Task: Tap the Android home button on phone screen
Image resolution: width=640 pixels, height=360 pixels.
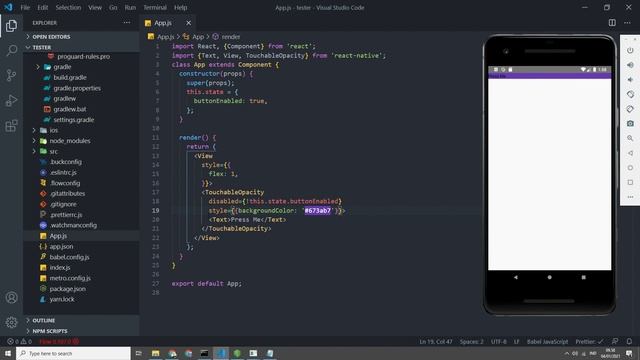Action: coord(549,277)
